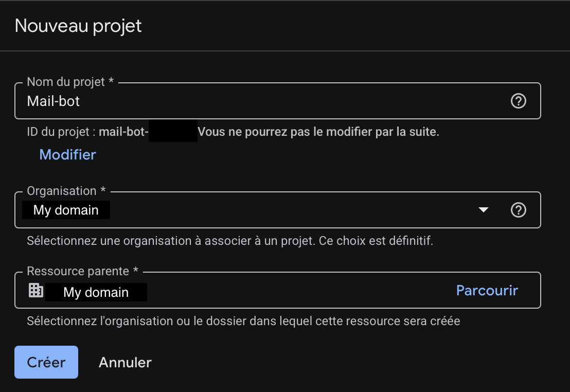The width and height of the screenshot is (570, 392).
Task: Click help icon in project name field
Action: (518, 101)
